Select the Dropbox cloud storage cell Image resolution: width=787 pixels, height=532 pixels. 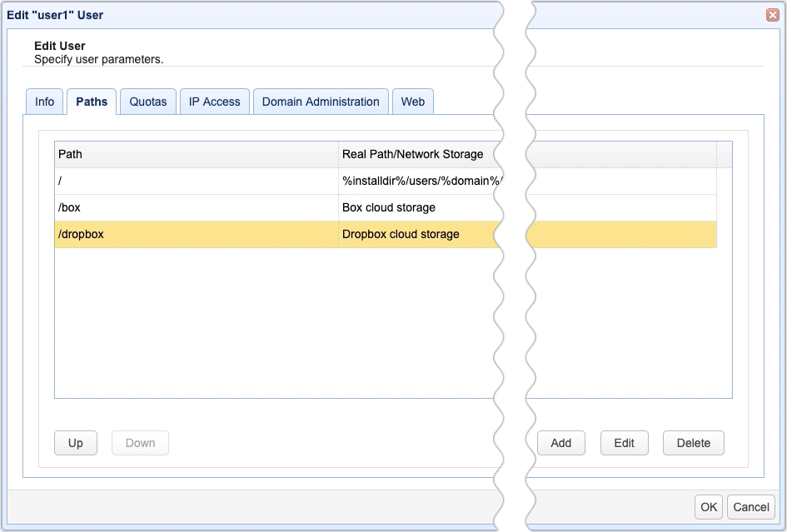click(401, 234)
